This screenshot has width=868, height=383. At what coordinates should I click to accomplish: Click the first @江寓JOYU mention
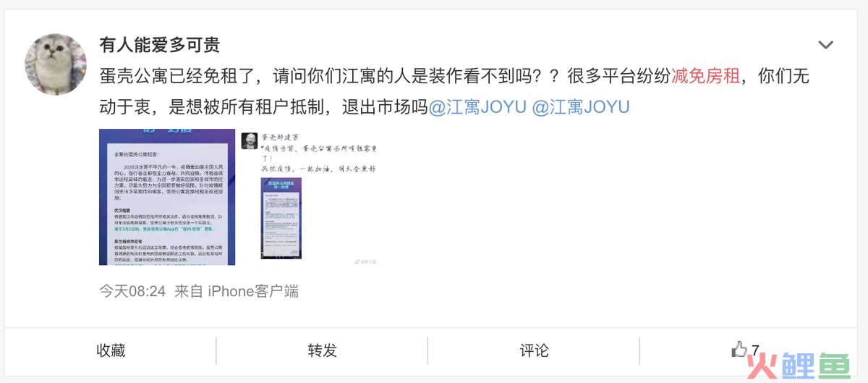[x=478, y=107]
